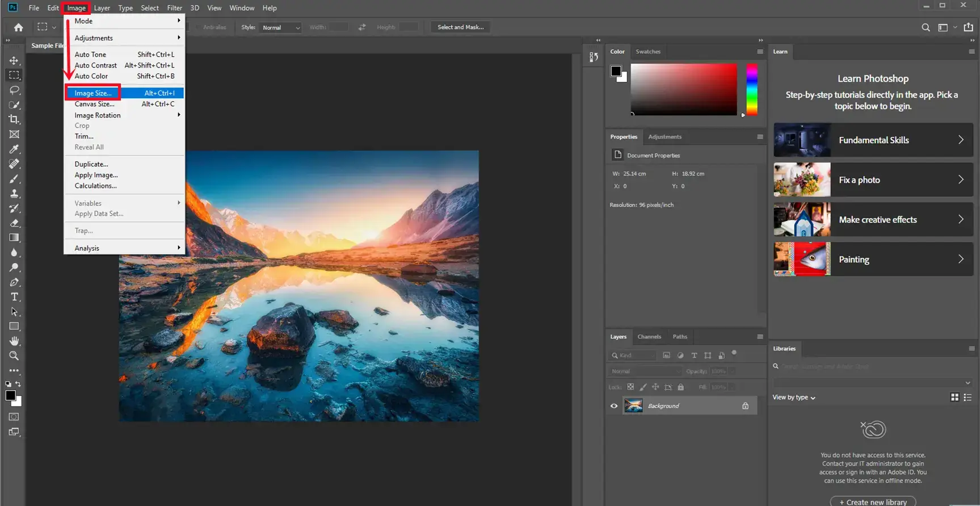Viewport: 980px width, 506px height.
Task: Select the Crop tool in toolbar
Action: coord(14,119)
